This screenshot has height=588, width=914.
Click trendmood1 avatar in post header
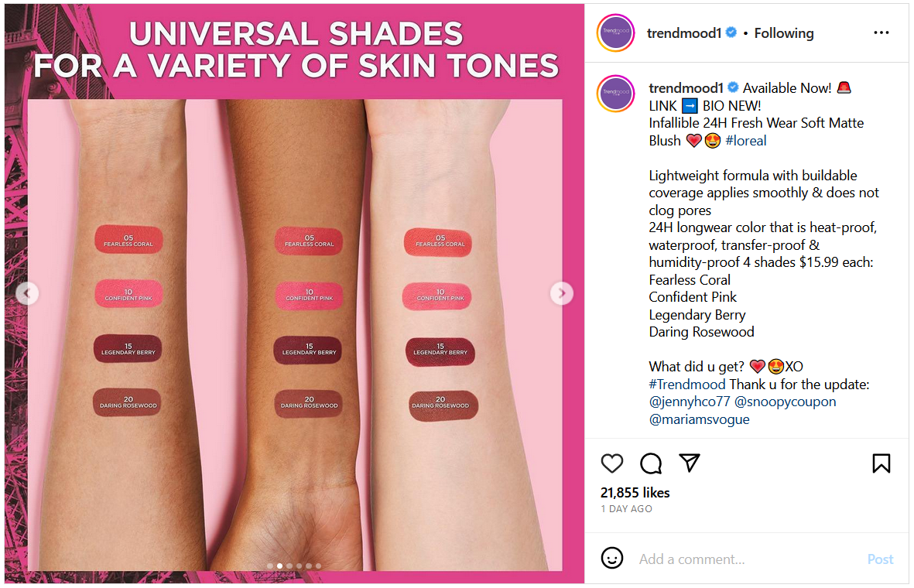(615, 32)
